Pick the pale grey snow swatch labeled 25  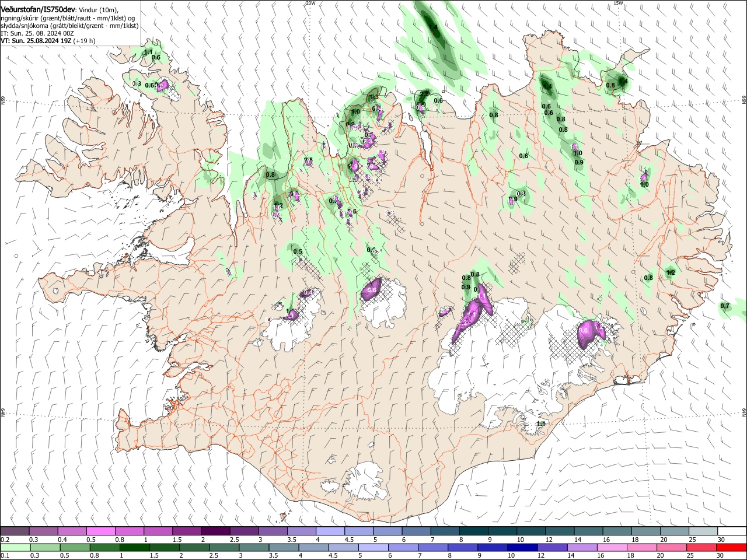click(x=703, y=531)
